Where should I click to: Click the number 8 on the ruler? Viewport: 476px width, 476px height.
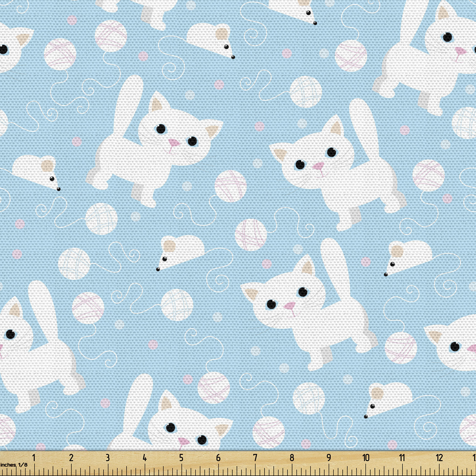click(x=292, y=458)
